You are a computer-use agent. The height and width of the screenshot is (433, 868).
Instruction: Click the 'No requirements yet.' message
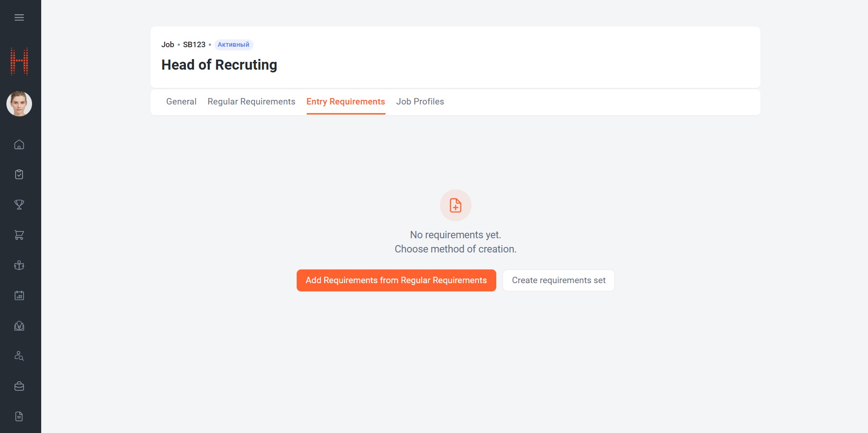[456, 235]
